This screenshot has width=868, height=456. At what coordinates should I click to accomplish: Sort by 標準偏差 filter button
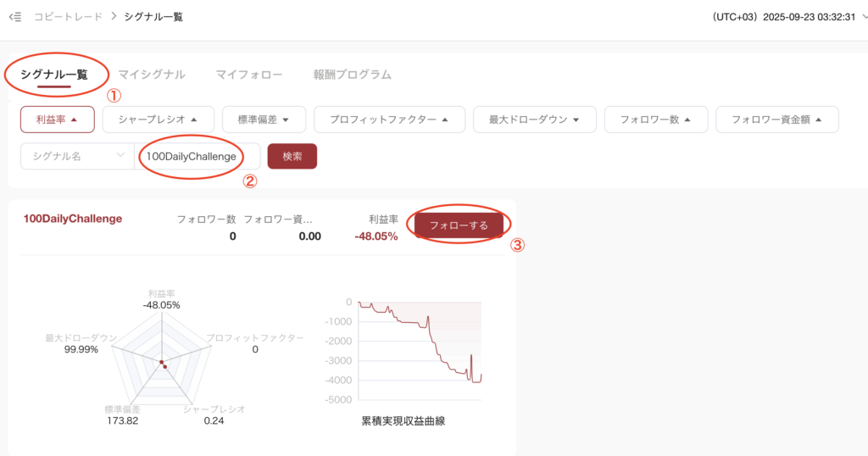pyautogui.click(x=263, y=120)
